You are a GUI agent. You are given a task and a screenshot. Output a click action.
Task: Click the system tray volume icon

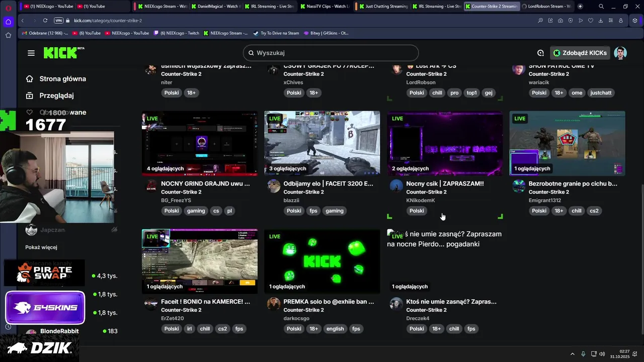tap(603, 354)
